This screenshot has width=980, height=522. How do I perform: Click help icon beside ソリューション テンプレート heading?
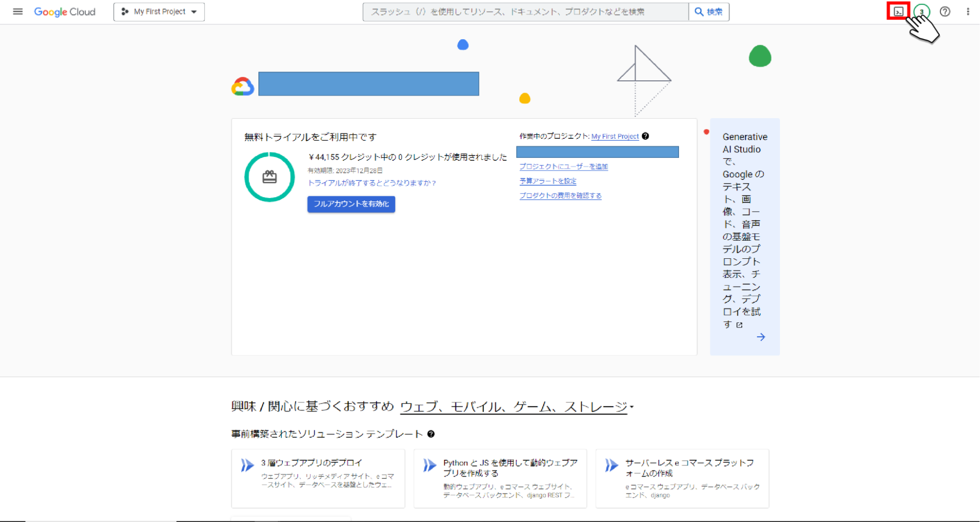[431, 434]
